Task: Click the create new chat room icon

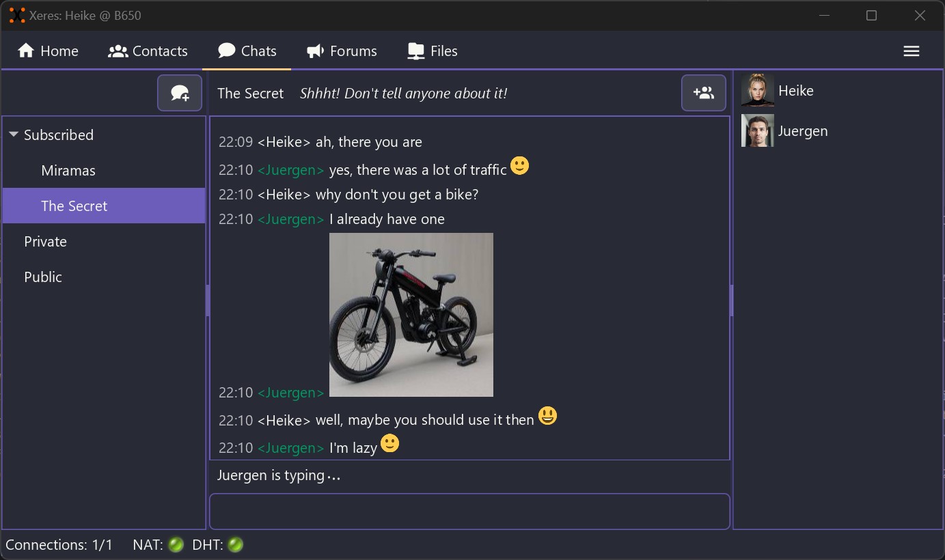Action: (x=180, y=93)
